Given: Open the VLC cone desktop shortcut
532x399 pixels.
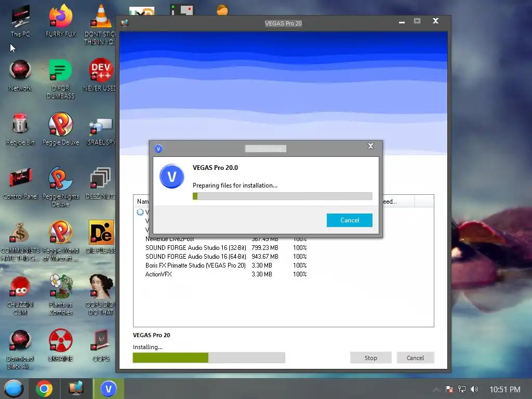Looking at the screenshot, I should 100,24.
